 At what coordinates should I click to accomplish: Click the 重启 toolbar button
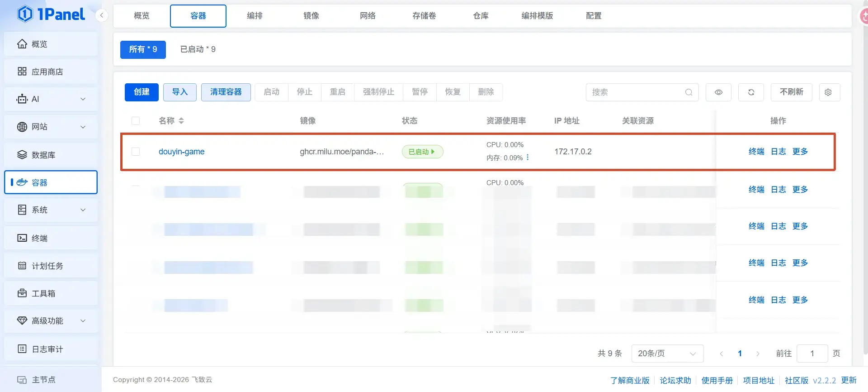pos(338,92)
